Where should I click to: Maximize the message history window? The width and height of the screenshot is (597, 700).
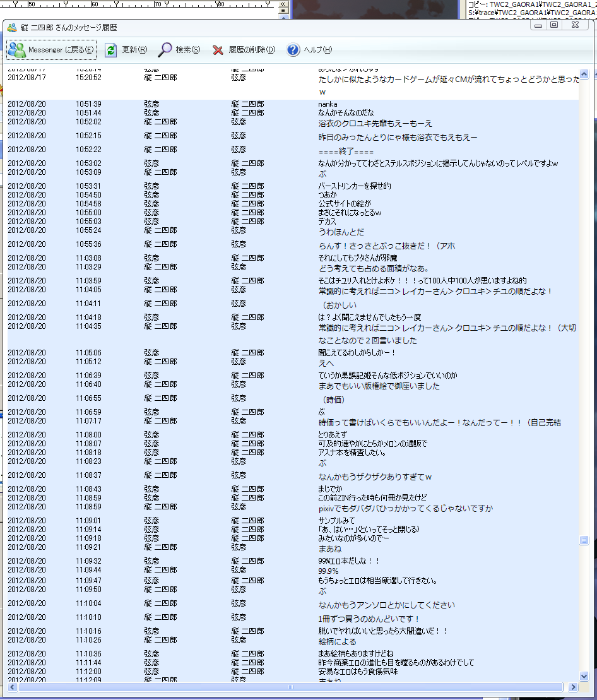(x=554, y=25)
